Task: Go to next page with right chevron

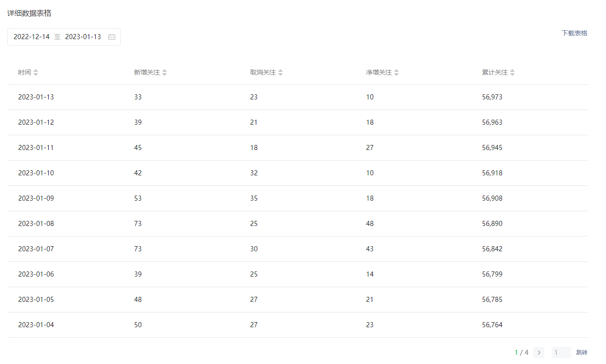Action: click(x=539, y=352)
